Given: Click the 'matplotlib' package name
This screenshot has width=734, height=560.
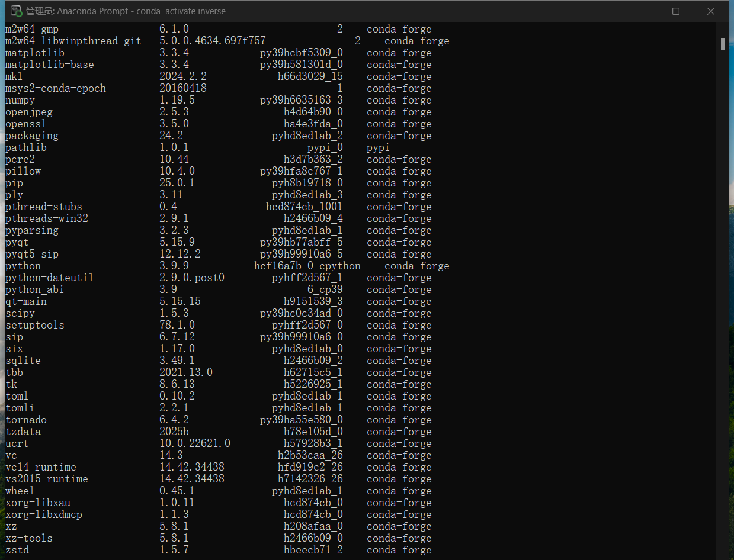Looking at the screenshot, I should (35, 53).
